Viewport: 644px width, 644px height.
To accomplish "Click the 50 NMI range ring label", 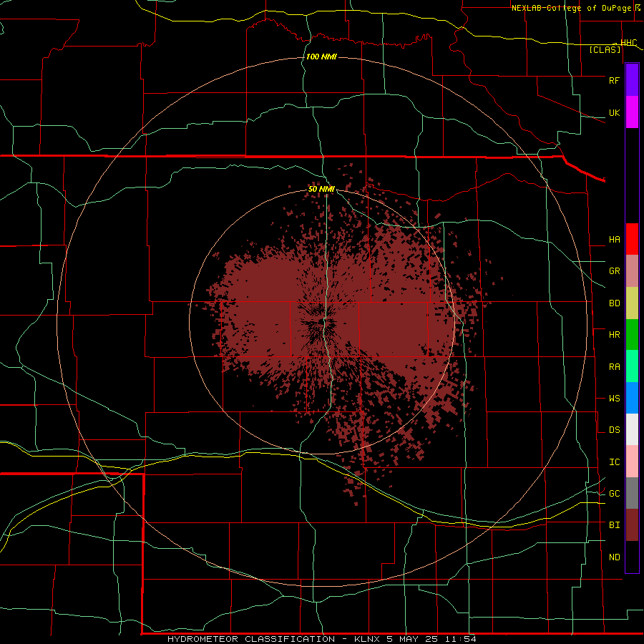I will [321, 190].
